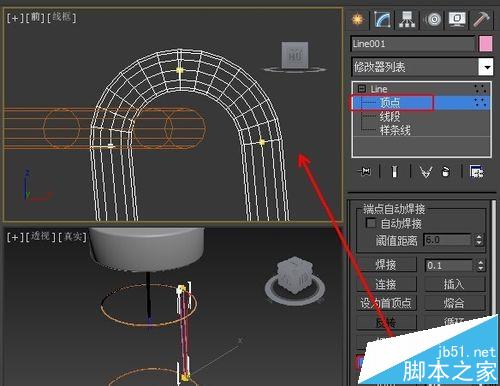The image size is (500, 386).
Task: Click the 插入 button
Action: [454, 284]
